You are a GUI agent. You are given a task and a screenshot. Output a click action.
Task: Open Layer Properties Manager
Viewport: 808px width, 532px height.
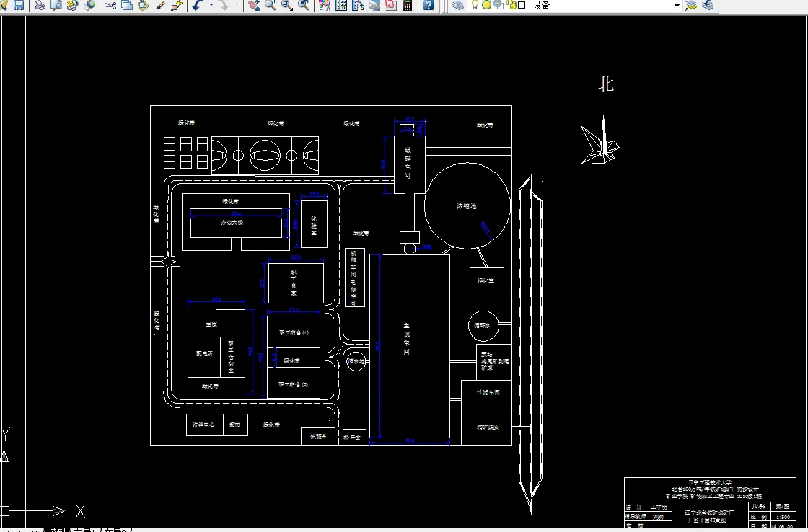[x=457, y=5]
